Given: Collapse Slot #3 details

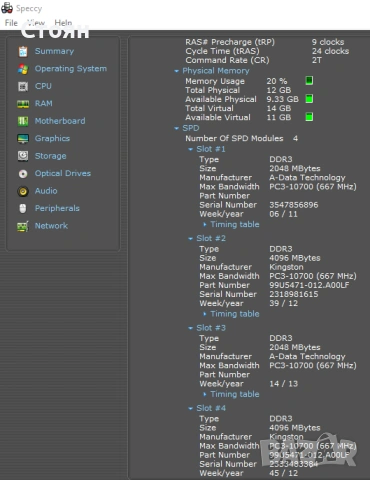Looking at the screenshot, I should (190, 328).
